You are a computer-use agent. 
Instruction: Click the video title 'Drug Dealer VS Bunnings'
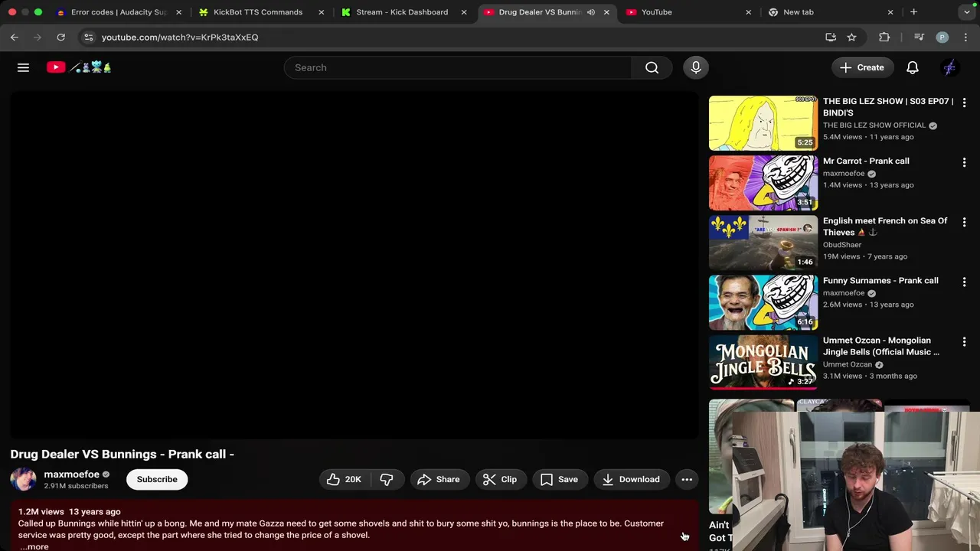tap(122, 454)
